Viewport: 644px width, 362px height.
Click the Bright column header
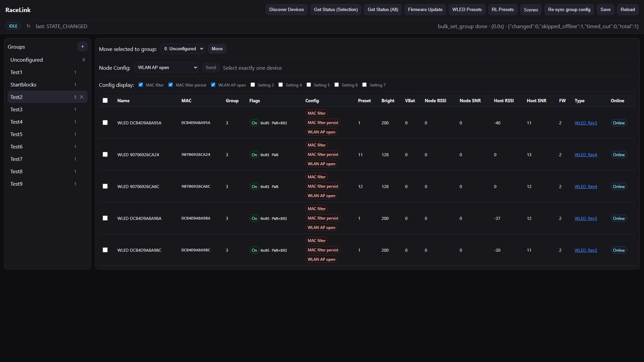pyautogui.click(x=388, y=101)
